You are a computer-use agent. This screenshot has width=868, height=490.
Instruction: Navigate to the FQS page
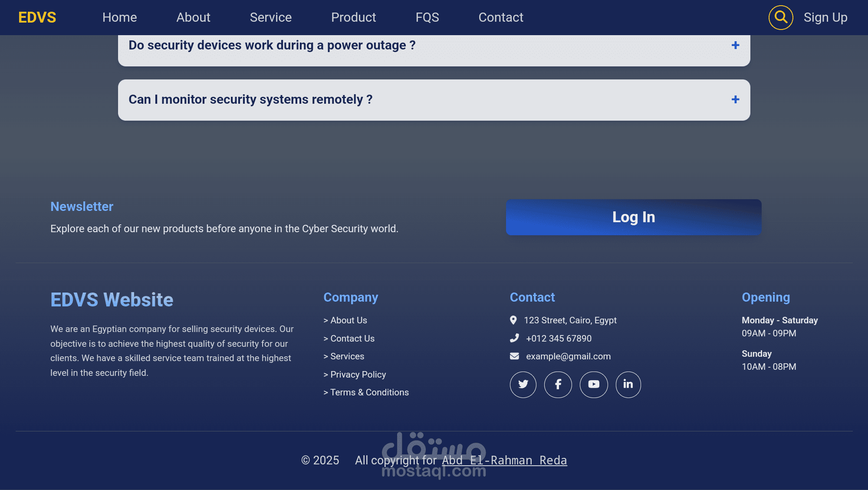427,17
